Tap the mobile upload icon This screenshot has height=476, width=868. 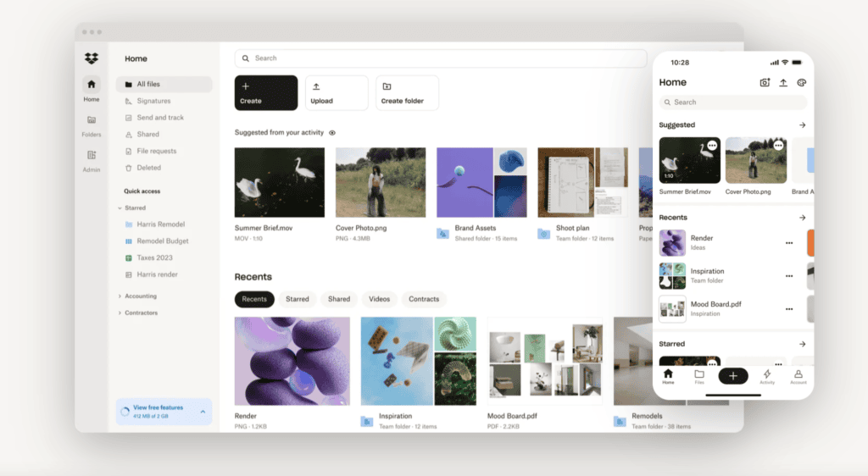[x=783, y=82]
